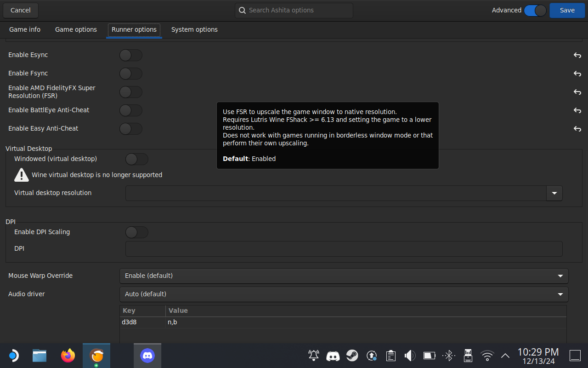Open the Audio driver dropdown
The width and height of the screenshot is (588, 368).
(344, 294)
